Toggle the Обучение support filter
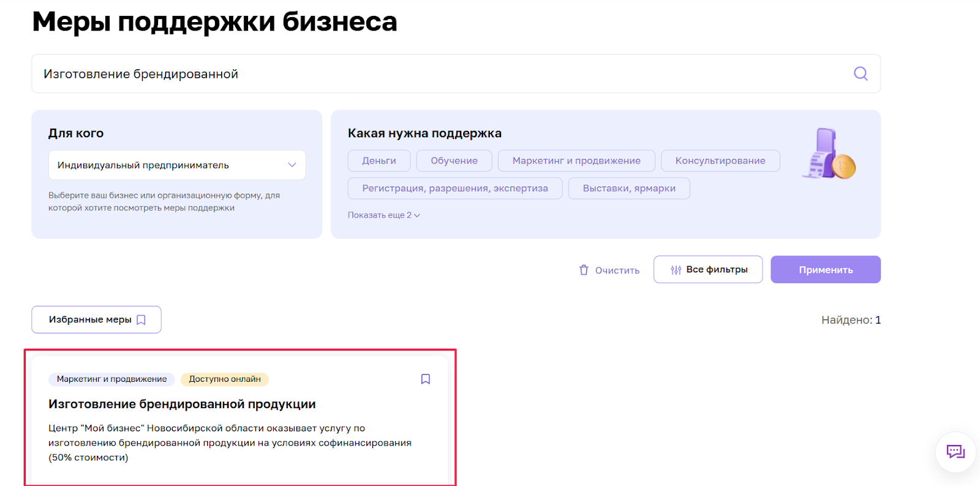 (454, 161)
